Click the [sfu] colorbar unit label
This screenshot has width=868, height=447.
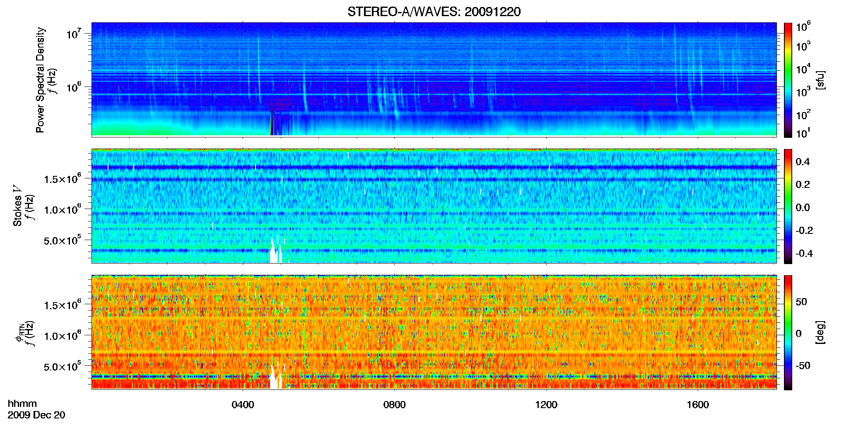pyautogui.click(x=820, y=80)
